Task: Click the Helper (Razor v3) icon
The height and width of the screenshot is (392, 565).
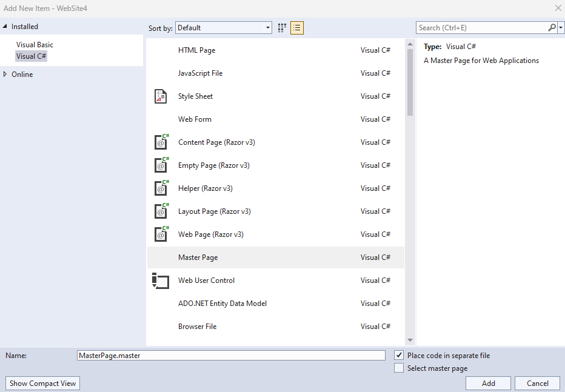Action: point(161,188)
